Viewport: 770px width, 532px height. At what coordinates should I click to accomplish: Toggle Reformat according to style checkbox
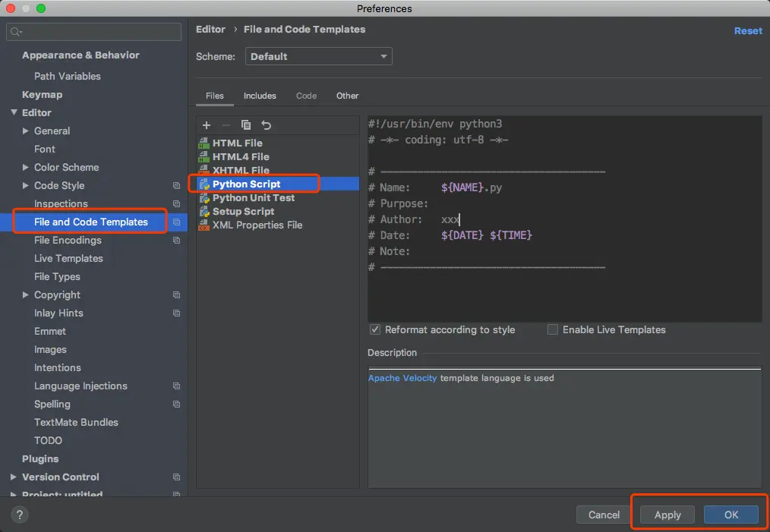[375, 329]
